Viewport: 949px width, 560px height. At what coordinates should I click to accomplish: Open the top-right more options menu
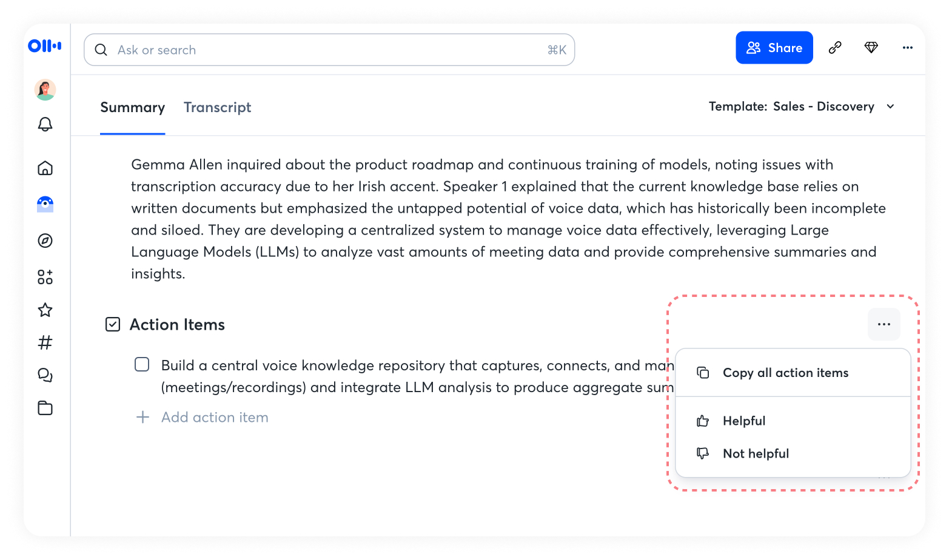(907, 47)
